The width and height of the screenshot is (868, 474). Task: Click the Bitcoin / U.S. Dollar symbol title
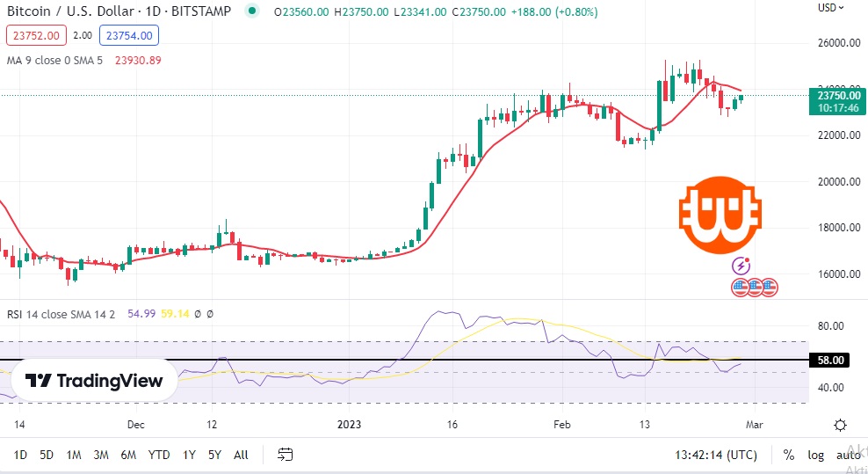119,11
